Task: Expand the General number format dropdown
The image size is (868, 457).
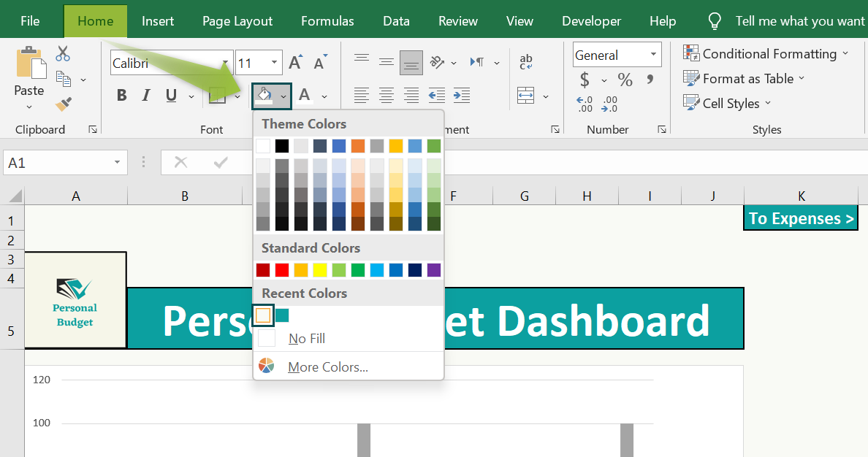Action: [653, 54]
